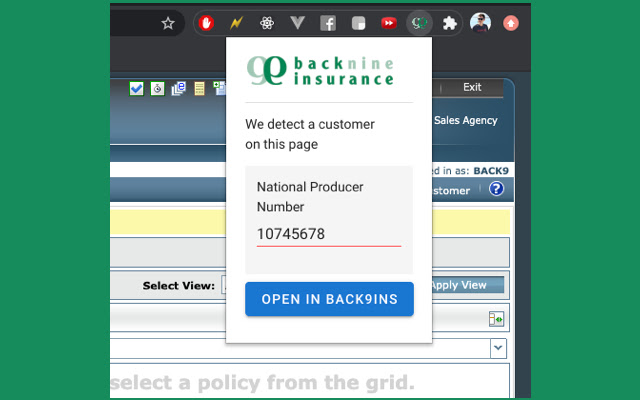Screen dimensions: 640x400
Task: Click 'We detect a customer' text
Action: coord(310,124)
